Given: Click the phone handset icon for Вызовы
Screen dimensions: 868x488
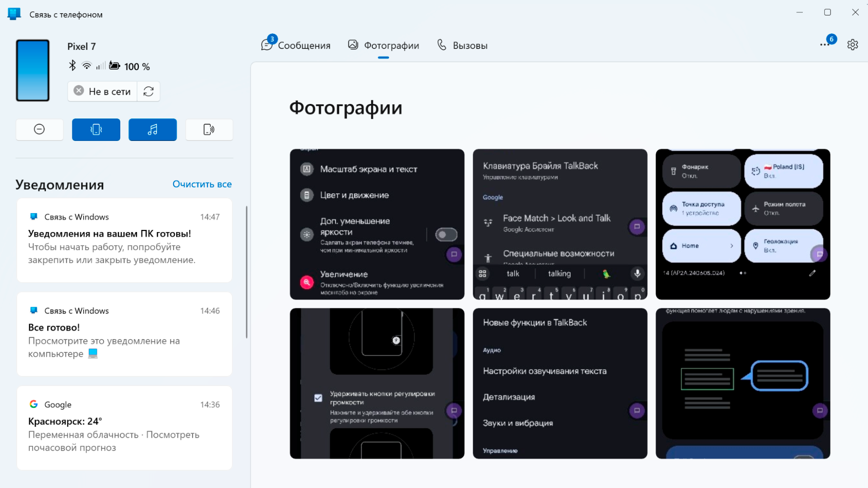Looking at the screenshot, I should pos(441,44).
